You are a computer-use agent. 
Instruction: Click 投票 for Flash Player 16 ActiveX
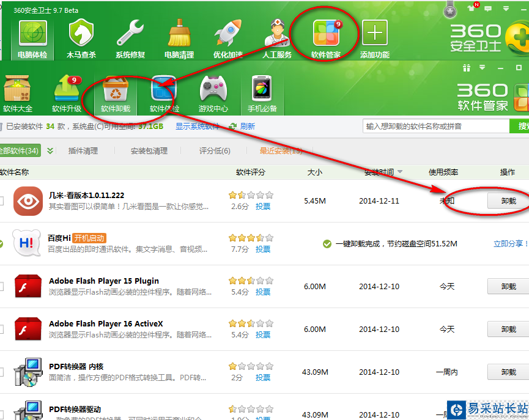click(x=263, y=335)
